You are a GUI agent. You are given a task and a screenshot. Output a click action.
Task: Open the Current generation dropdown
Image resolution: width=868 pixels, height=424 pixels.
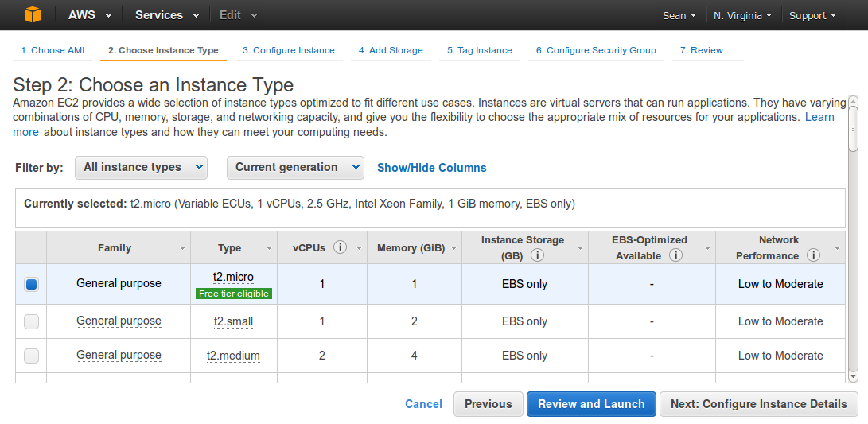click(x=296, y=168)
